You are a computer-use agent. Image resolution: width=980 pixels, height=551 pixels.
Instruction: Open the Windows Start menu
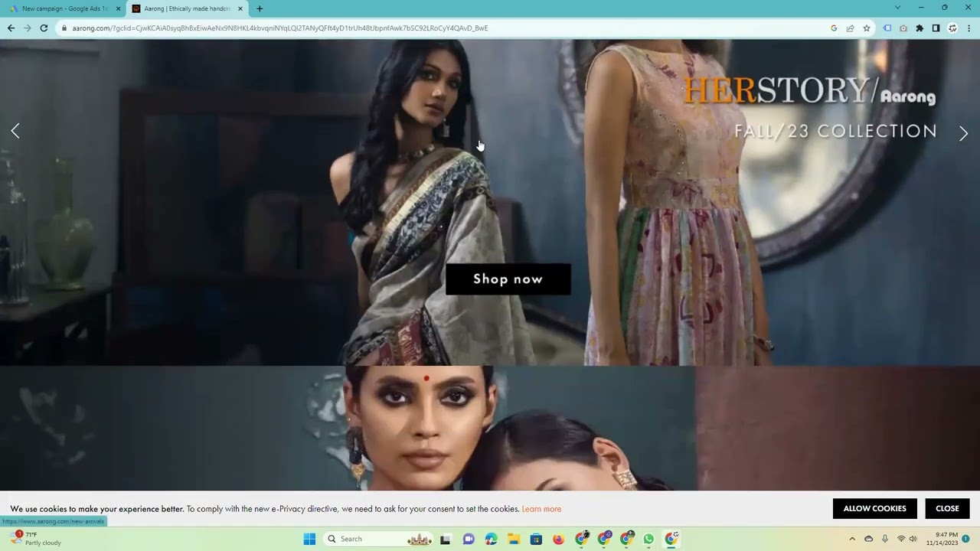(309, 539)
